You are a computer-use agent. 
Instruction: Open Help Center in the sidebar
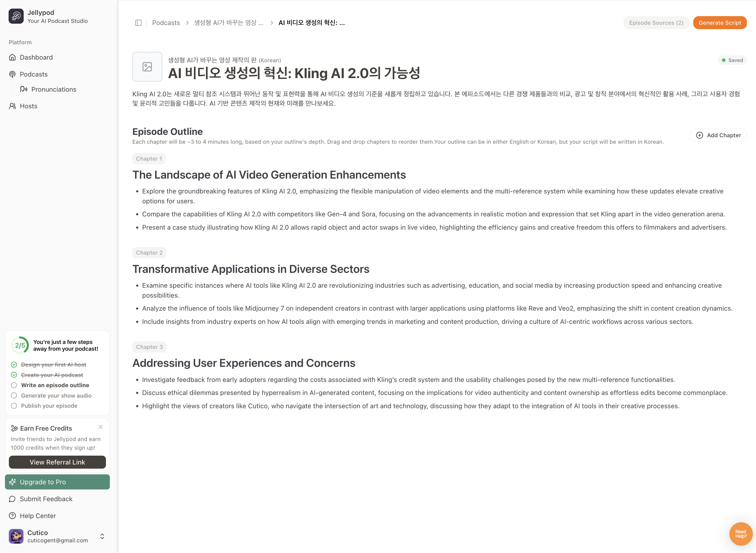57,516
